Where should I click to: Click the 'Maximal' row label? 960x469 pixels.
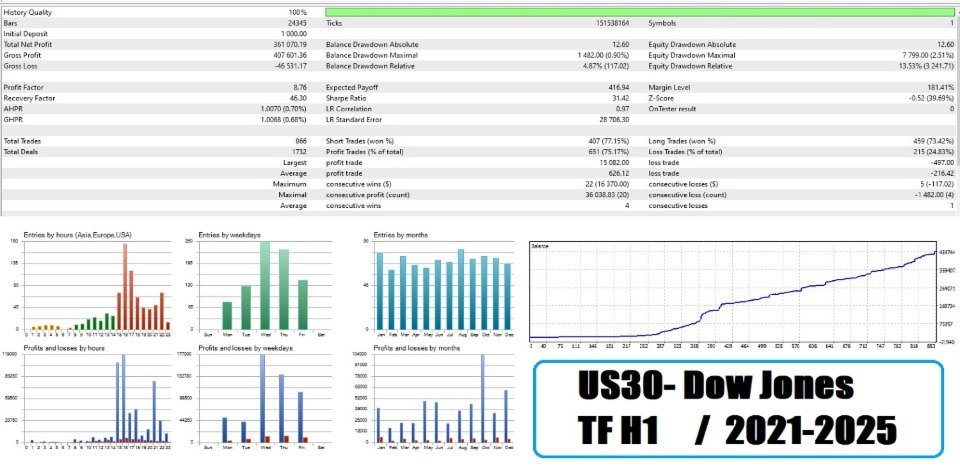[x=294, y=195]
